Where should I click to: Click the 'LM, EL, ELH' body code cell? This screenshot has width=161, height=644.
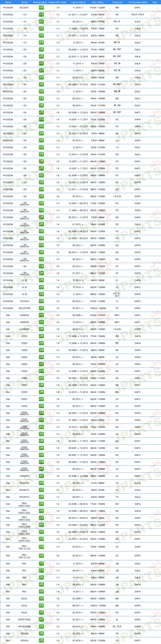(117, 294)
